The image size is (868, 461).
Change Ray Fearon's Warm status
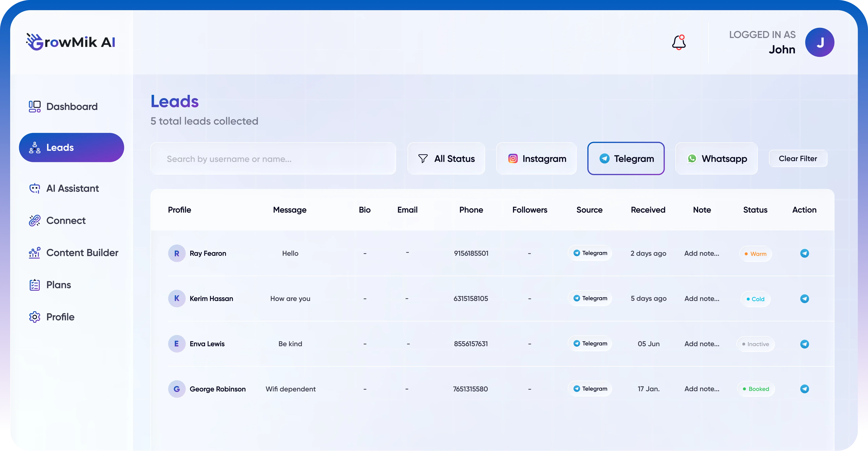coord(755,254)
